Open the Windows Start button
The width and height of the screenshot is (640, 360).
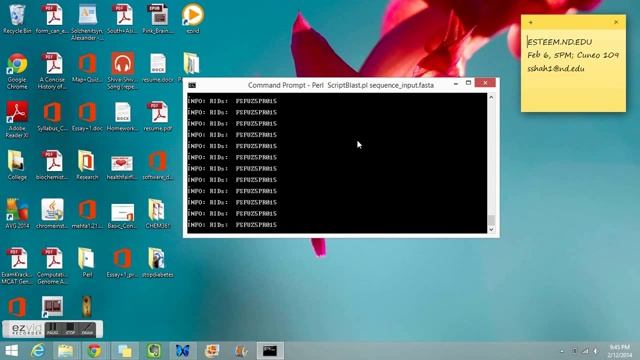pyautogui.click(x=11, y=351)
